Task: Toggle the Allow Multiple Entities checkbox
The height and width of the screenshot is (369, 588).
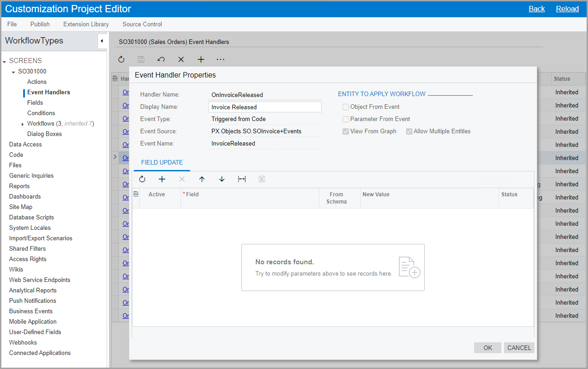Action: 409,131
